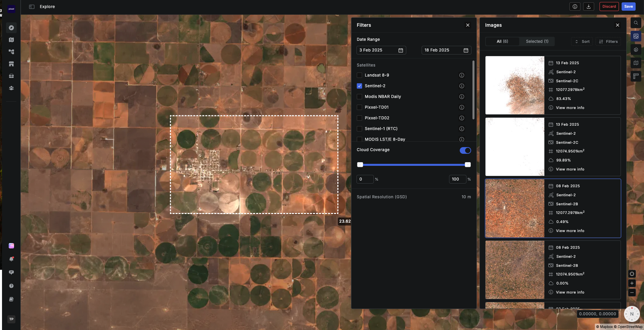
Task: Open the TP user profile avatar
Action: click(11, 319)
